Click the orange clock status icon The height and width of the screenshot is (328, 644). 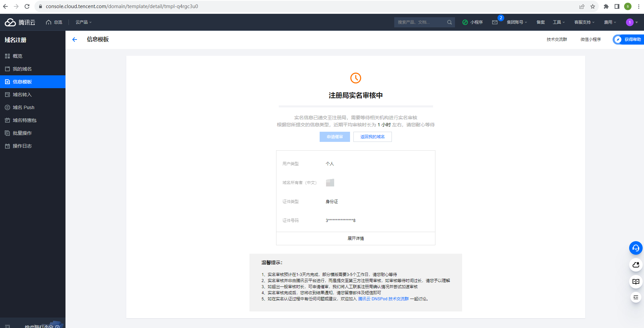tap(356, 78)
